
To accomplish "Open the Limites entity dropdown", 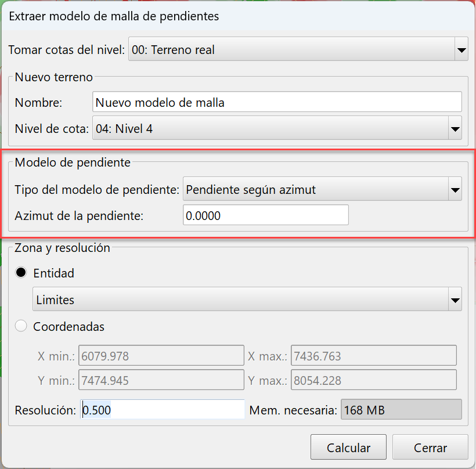I will (244, 300).
